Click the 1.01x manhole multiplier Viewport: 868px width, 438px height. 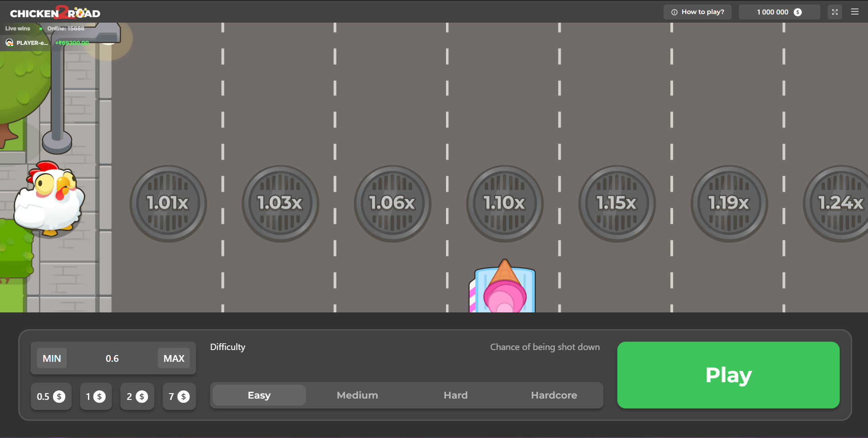click(x=168, y=204)
